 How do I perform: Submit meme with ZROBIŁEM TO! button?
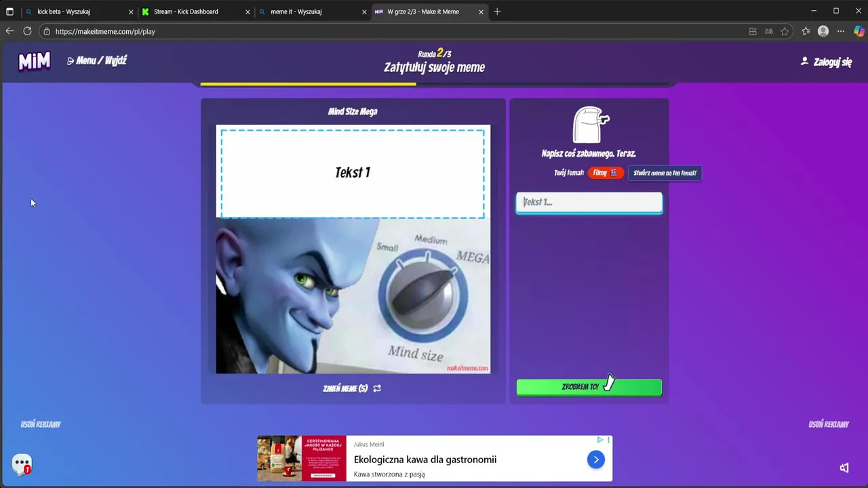(x=589, y=387)
